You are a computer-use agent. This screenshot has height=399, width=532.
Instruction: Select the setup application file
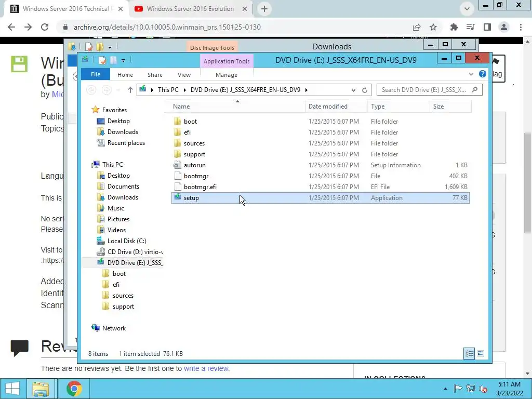(320, 198)
